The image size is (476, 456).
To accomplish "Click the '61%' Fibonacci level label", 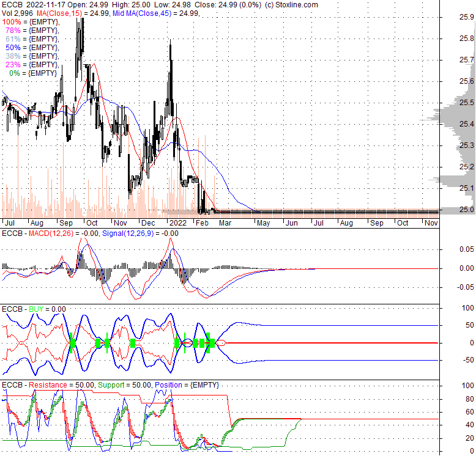I will coord(13,39).
